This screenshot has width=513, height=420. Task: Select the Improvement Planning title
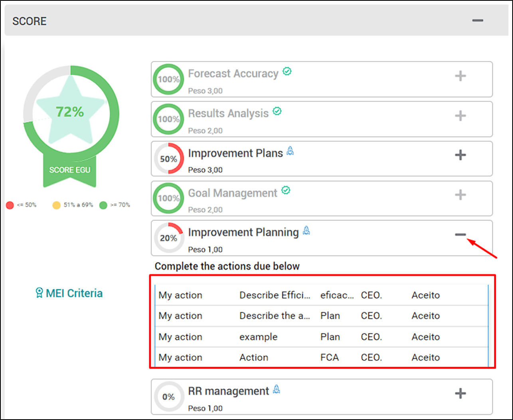click(x=243, y=232)
